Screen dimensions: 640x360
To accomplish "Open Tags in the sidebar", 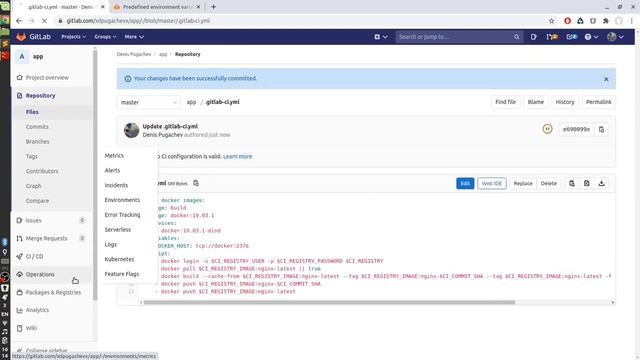I will (31, 156).
